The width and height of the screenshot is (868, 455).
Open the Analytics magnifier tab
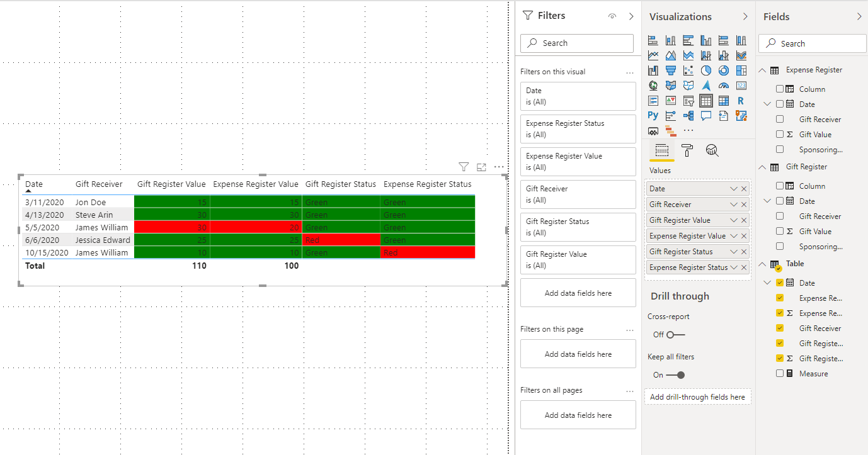(x=712, y=150)
